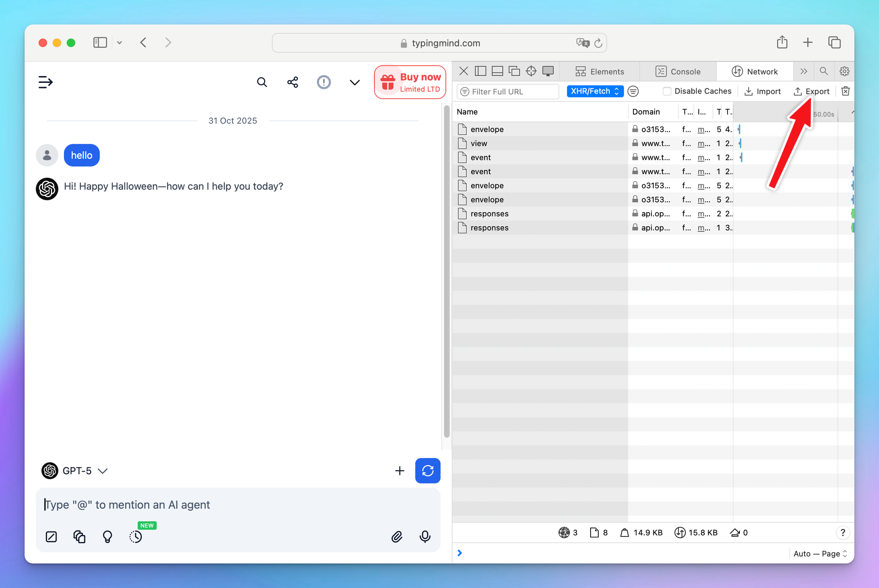879x588 pixels.
Task: Click the clear network items trash icon
Action: pyautogui.click(x=845, y=91)
